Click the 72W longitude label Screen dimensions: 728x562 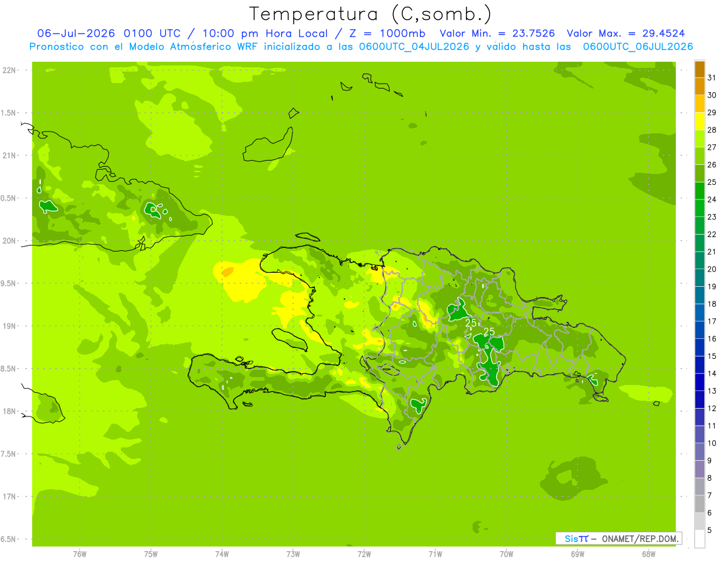pos(364,554)
